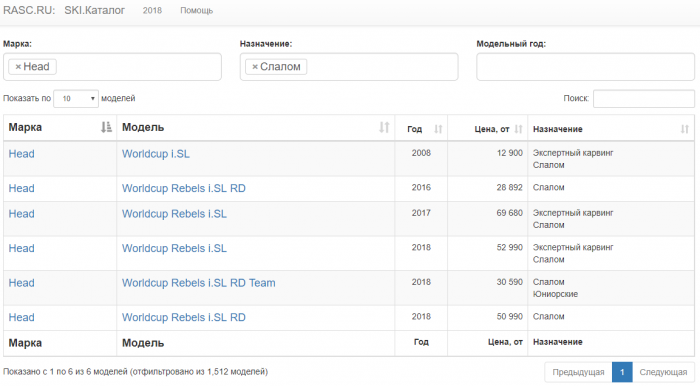The height and width of the screenshot is (386, 700).
Task: Open Worldcup Rebels i.SL RD priced 50 990
Action: pyautogui.click(x=184, y=317)
